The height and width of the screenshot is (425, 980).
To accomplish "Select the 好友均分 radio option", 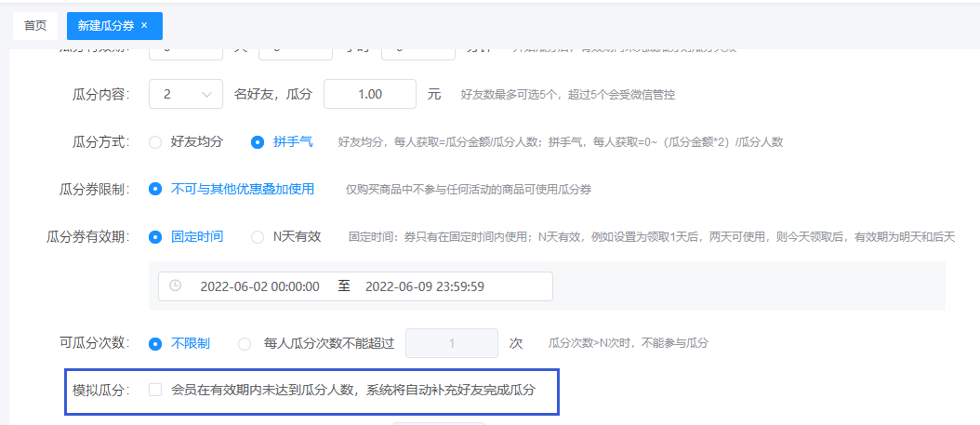I will (x=155, y=142).
